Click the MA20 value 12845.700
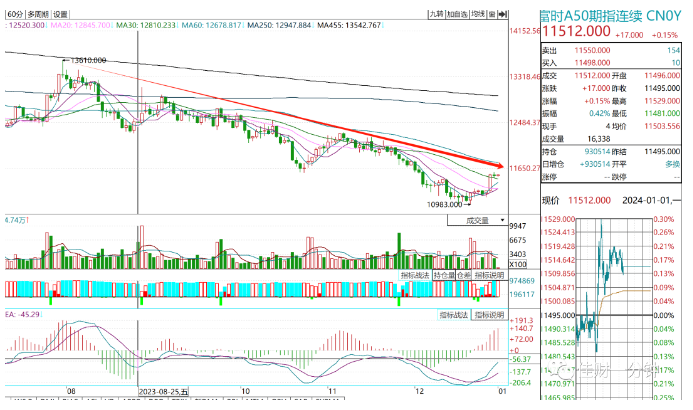693x410 pixels. coord(92,25)
